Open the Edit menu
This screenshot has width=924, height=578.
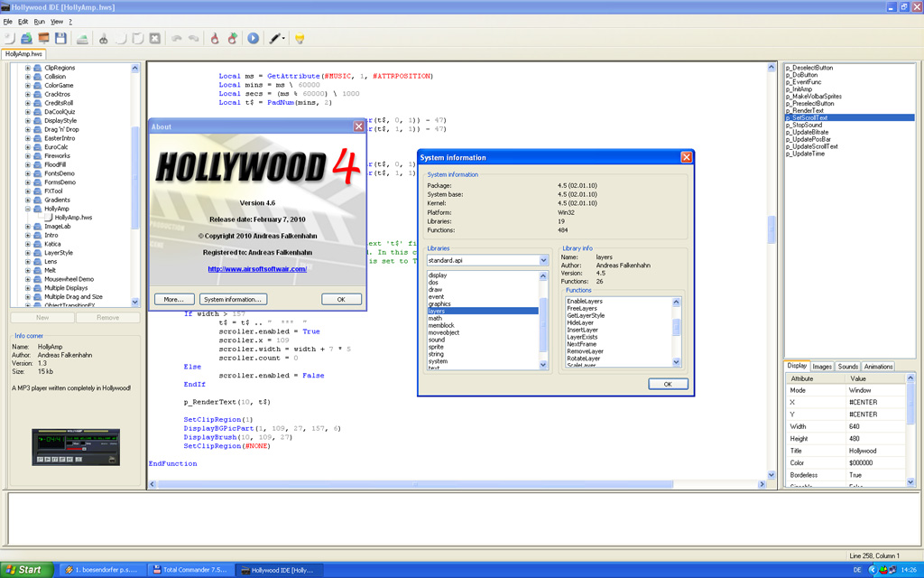click(x=23, y=22)
